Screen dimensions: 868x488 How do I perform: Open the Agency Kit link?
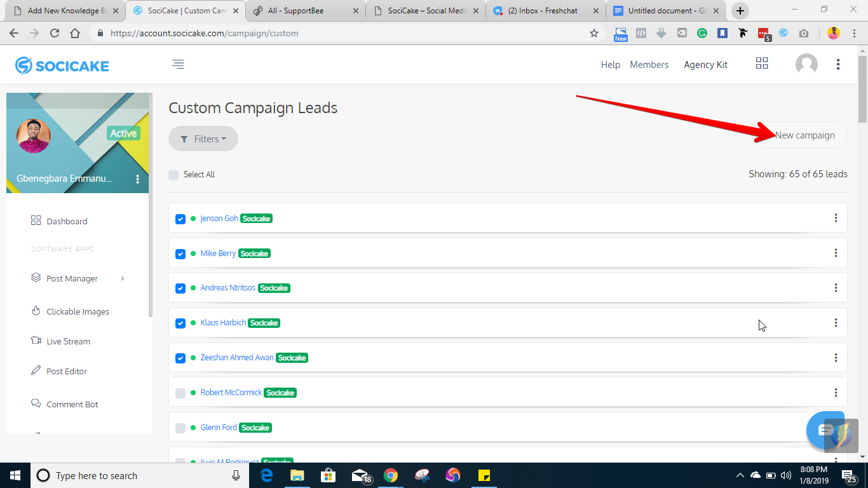(x=706, y=64)
